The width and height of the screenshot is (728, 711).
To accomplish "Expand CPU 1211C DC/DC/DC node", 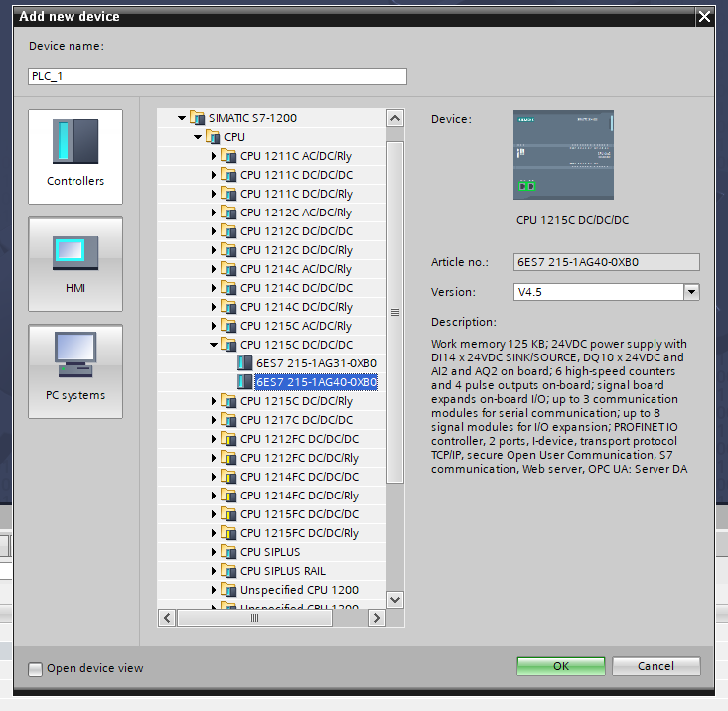I will pyautogui.click(x=214, y=175).
